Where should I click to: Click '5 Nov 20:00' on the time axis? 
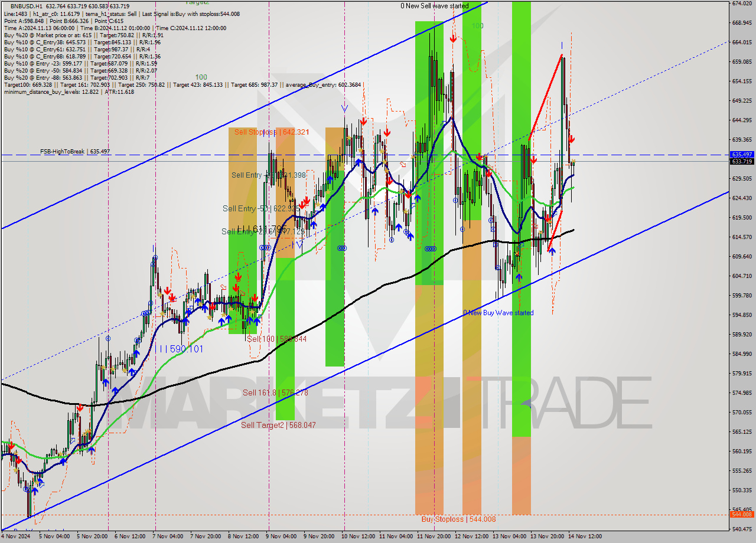[x=92, y=537]
